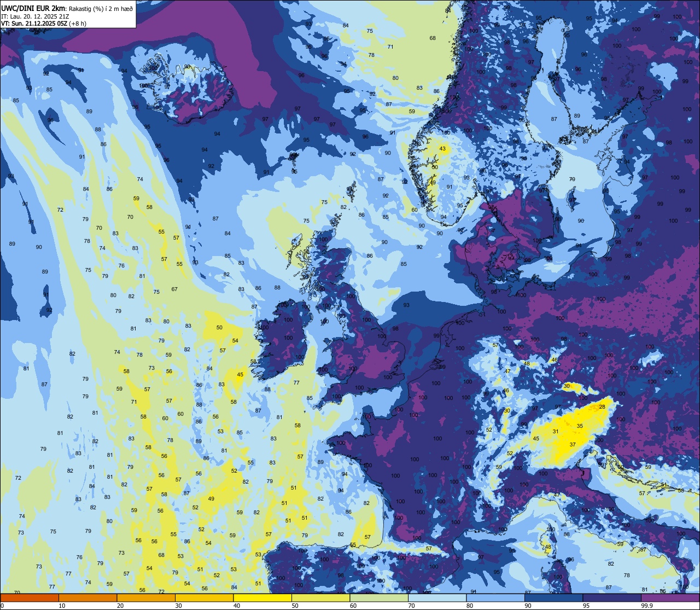Click the 60–70% light green legend swatch
Image resolution: width=700 pixels, height=610 pixels.
379,598
